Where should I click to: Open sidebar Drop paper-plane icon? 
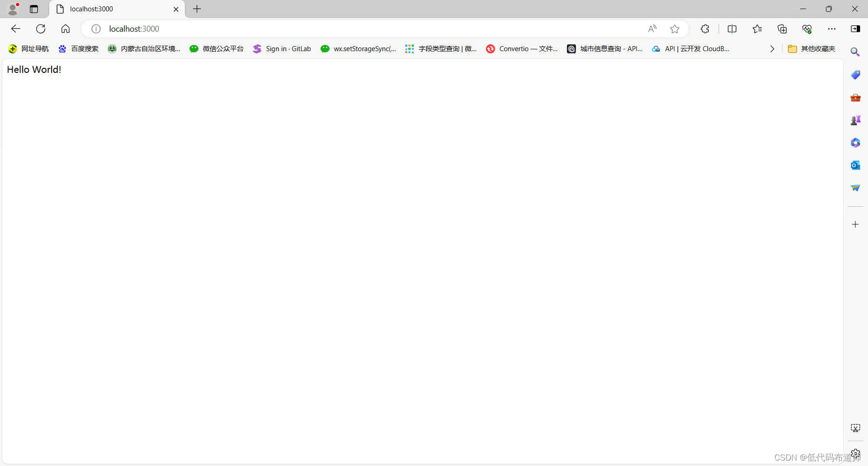point(855,188)
